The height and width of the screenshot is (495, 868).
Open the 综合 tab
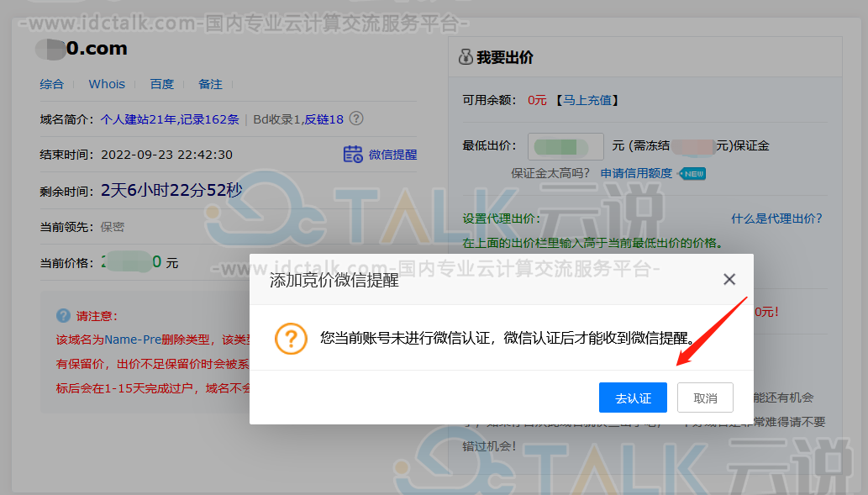51,84
